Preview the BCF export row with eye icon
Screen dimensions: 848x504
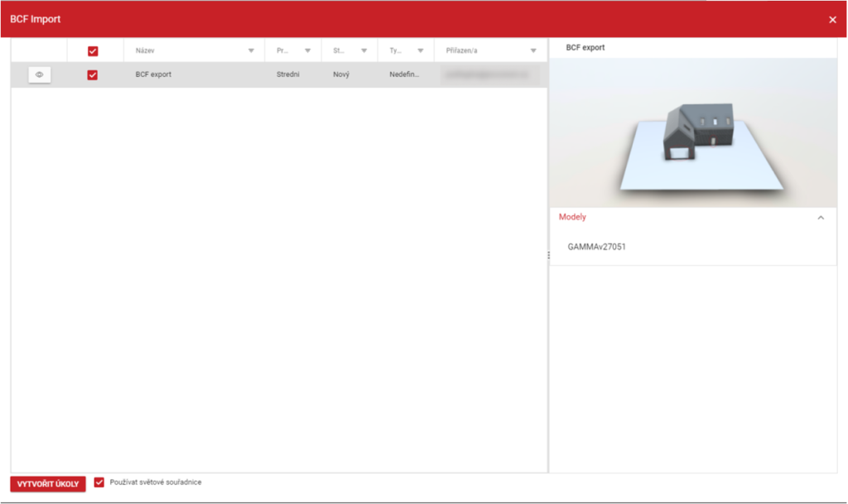click(39, 74)
